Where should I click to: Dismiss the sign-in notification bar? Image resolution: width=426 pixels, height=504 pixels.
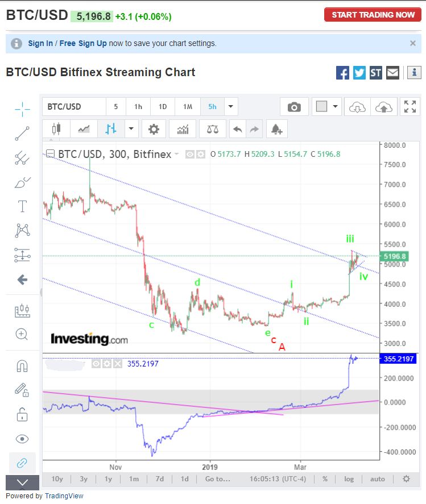tap(413, 43)
